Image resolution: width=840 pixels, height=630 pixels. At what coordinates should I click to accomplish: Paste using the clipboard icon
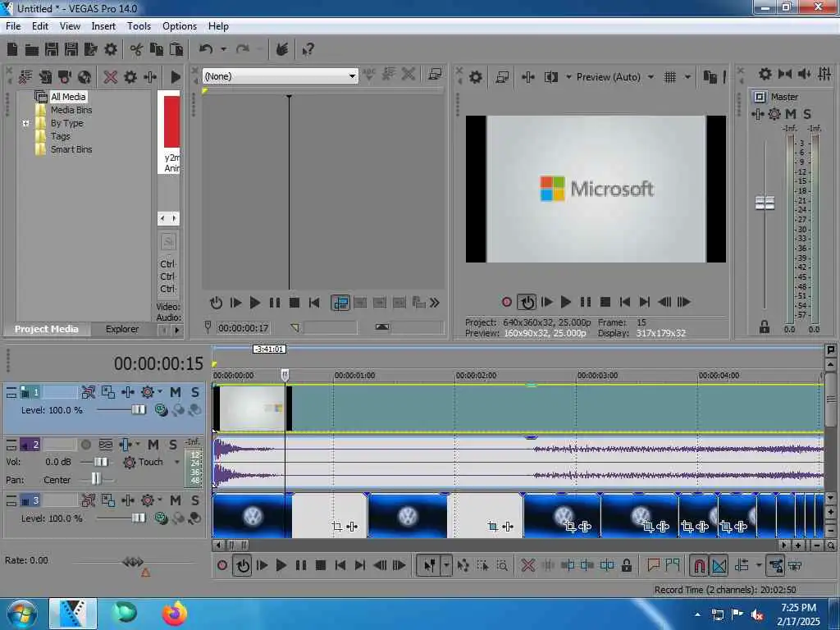(176, 50)
